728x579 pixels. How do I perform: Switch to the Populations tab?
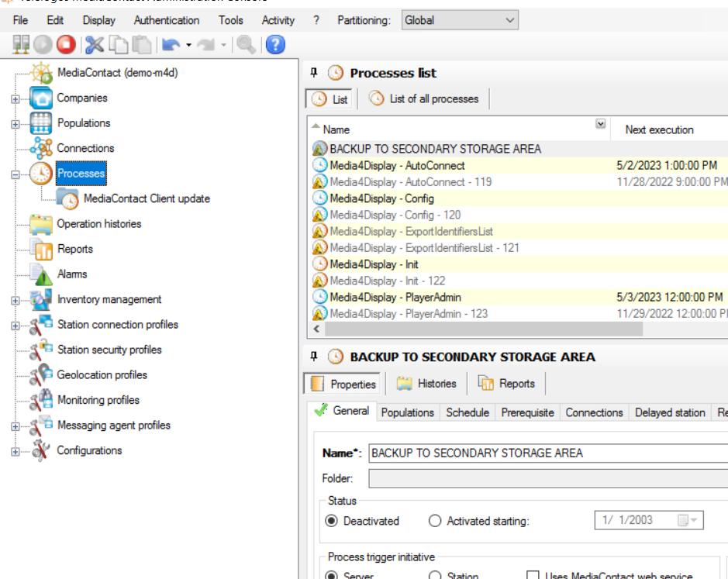click(x=407, y=412)
